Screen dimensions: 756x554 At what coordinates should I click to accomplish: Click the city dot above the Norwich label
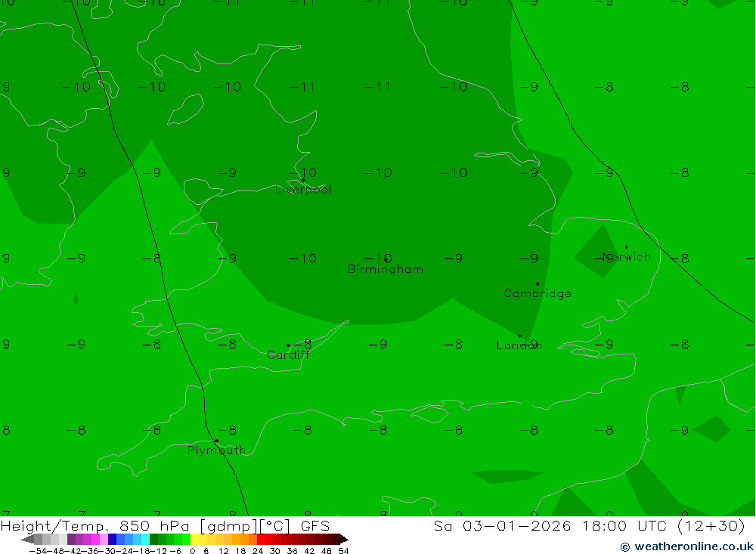click(x=626, y=247)
